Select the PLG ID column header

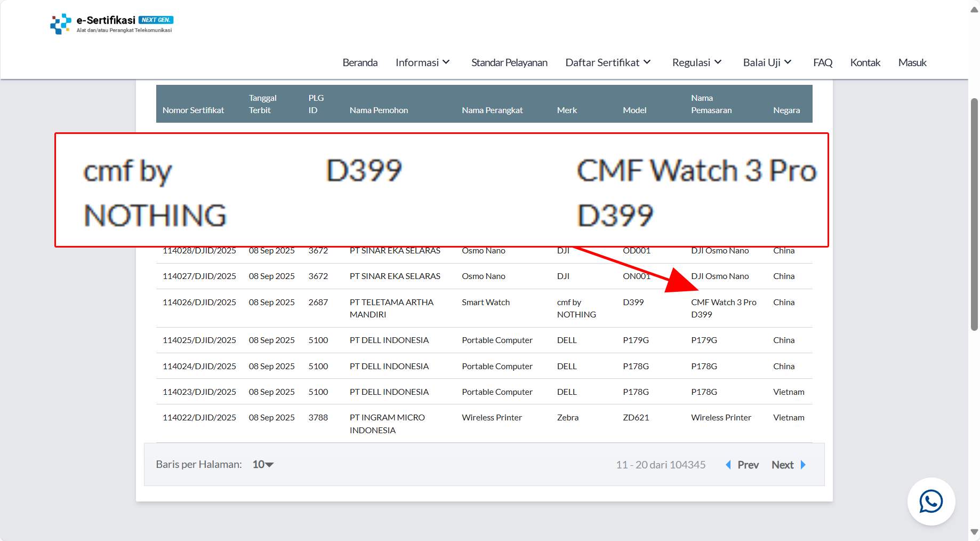pos(316,104)
